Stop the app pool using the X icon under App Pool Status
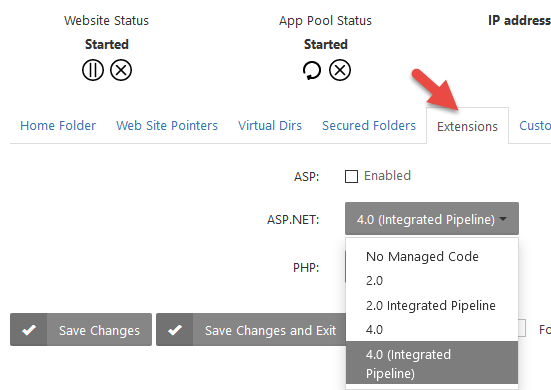The height and width of the screenshot is (390, 551). (340, 70)
